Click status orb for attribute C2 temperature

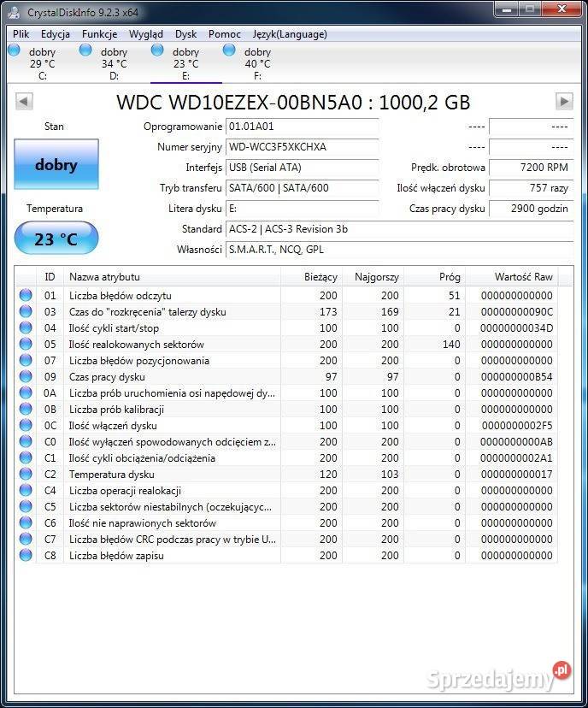[26, 475]
